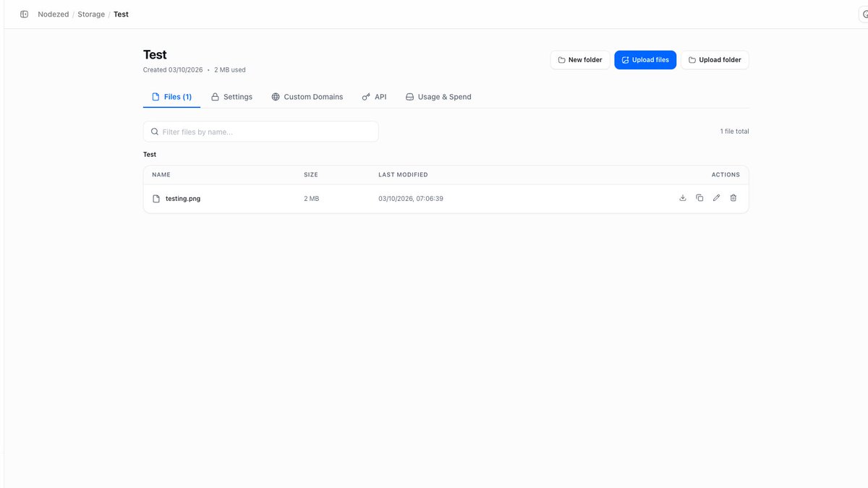Go to the Custom Domains tab
The height and width of the screenshot is (488, 868).
coord(307,97)
